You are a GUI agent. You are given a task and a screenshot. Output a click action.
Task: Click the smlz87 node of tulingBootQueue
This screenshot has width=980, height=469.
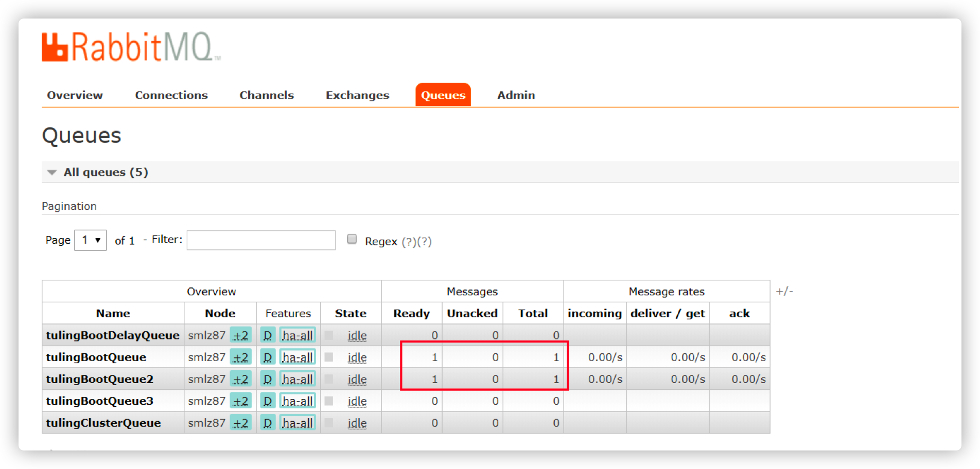(x=206, y=357)
